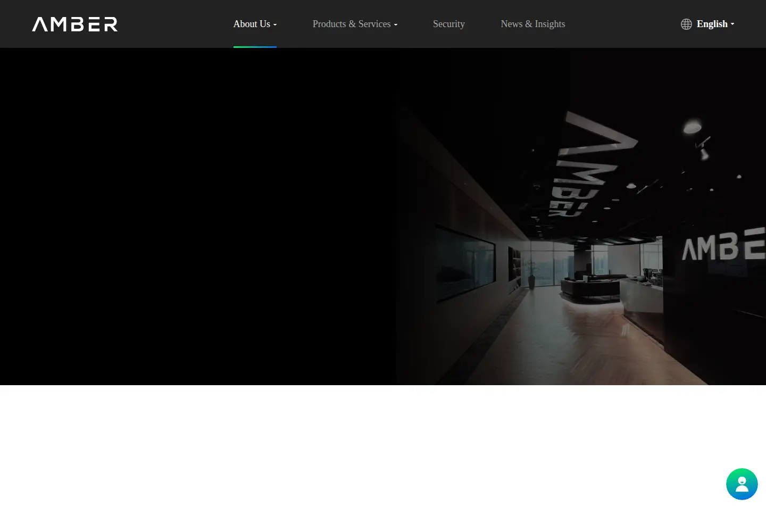766x532 pixels.
Task: Expand Products & Services menu
Action: click(x=355, y=24)
